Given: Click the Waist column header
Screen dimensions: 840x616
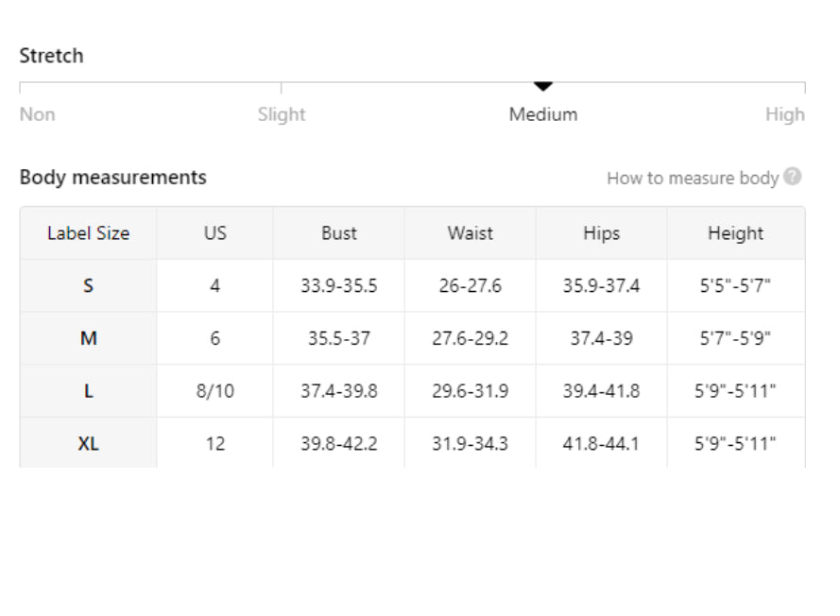Looking at the screenshot, I should pyautogui.click(x=470, y=233).
